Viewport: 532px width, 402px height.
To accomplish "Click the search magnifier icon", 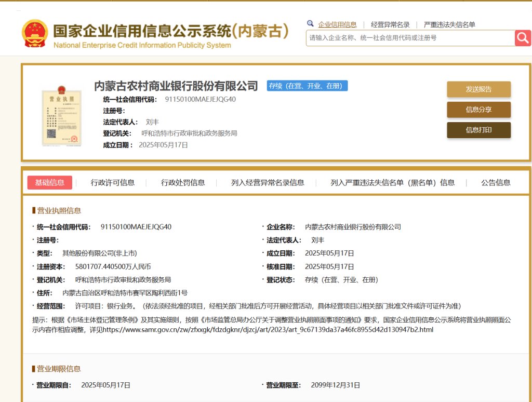I will pyautogui.click(x=523, y=37).
